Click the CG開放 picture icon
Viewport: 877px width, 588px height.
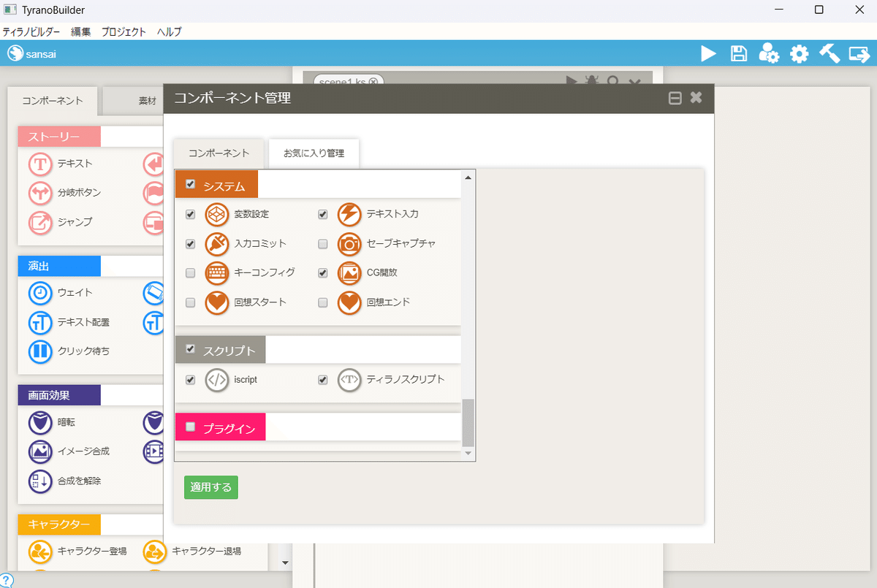(x=349, y=273)
